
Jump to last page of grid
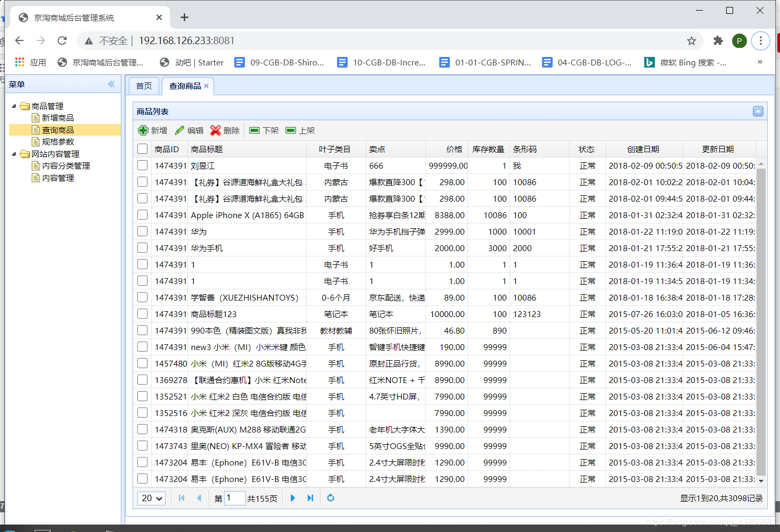(310, 498)
